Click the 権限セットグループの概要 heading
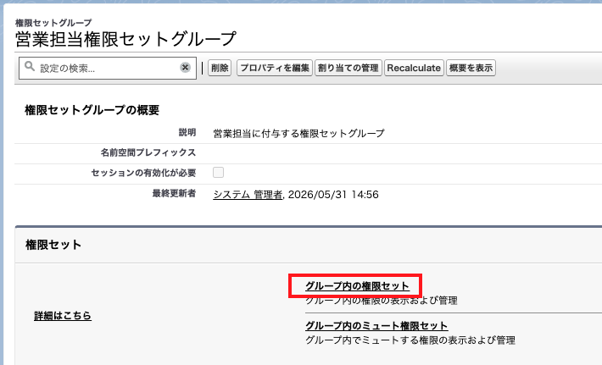 [x=92, y=110]
